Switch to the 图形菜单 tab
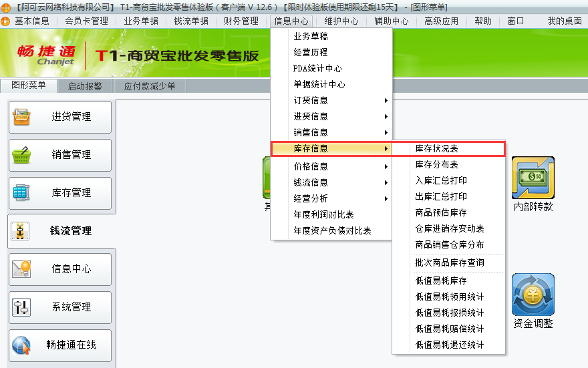This screenshot has width=588, height=368. point(29,85)
